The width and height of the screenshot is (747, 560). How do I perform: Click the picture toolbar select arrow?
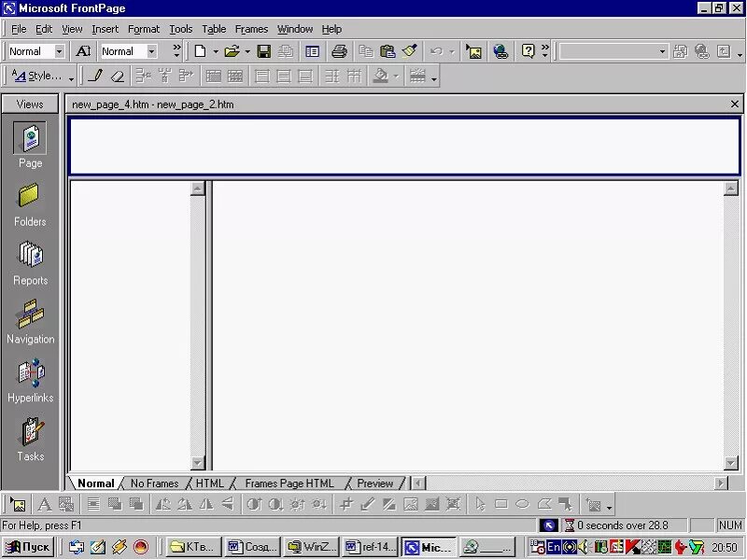[480, 504]
